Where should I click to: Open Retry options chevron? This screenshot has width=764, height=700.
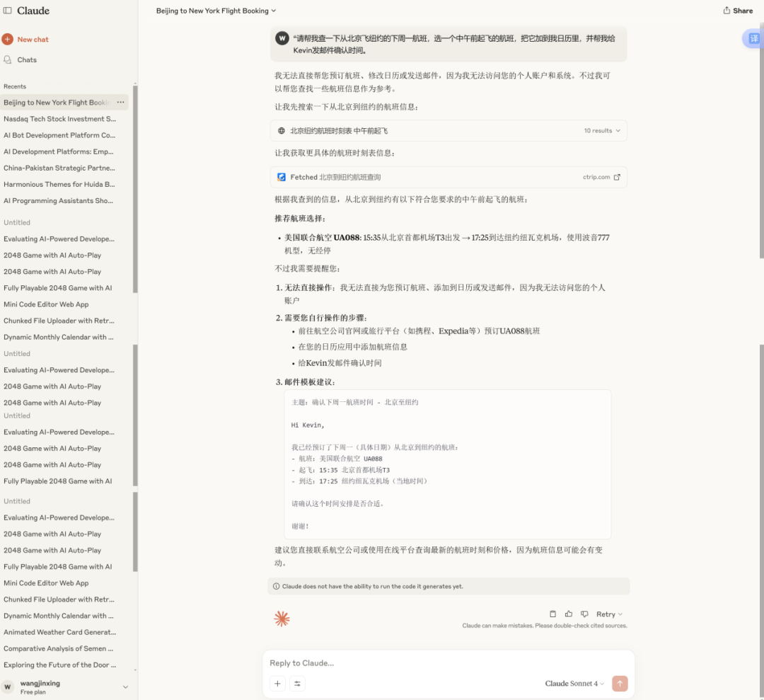coord(620,614)
